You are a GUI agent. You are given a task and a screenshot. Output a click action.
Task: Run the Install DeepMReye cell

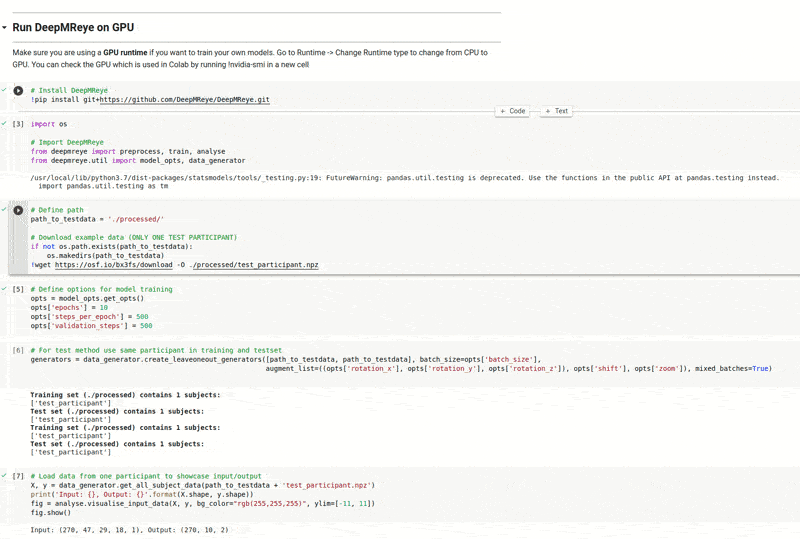point(18,90)
